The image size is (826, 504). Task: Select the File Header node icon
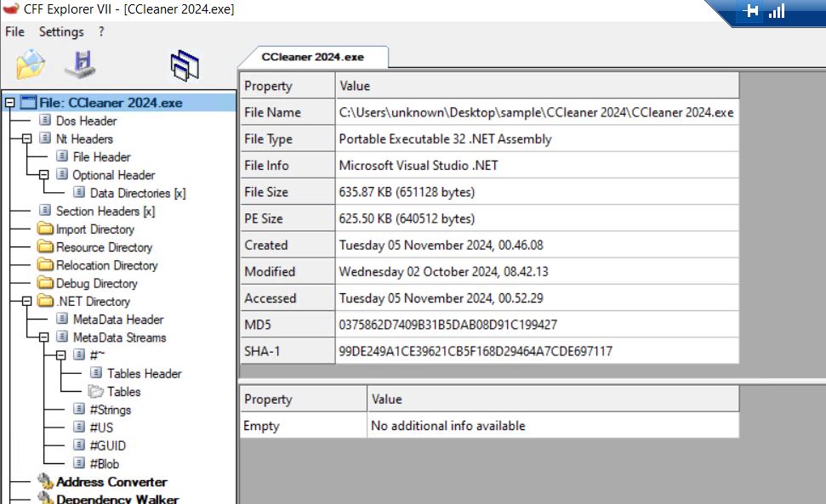click(62, 156)
